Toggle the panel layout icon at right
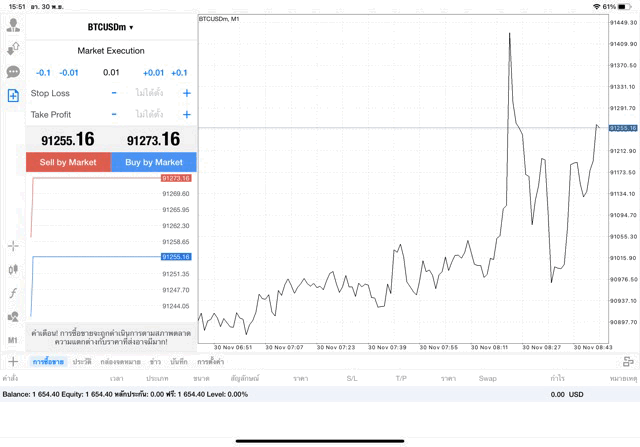640x447 pixels. tap(628, 361)
